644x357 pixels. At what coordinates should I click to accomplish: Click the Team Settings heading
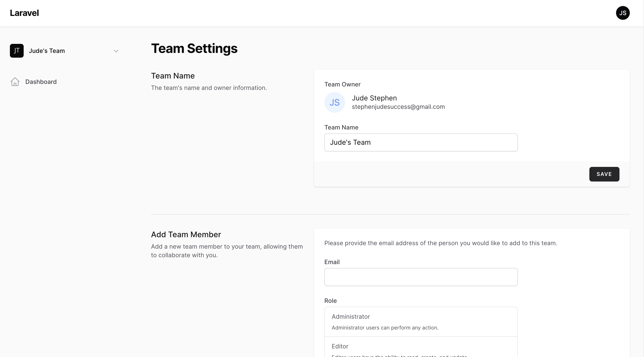194,49
